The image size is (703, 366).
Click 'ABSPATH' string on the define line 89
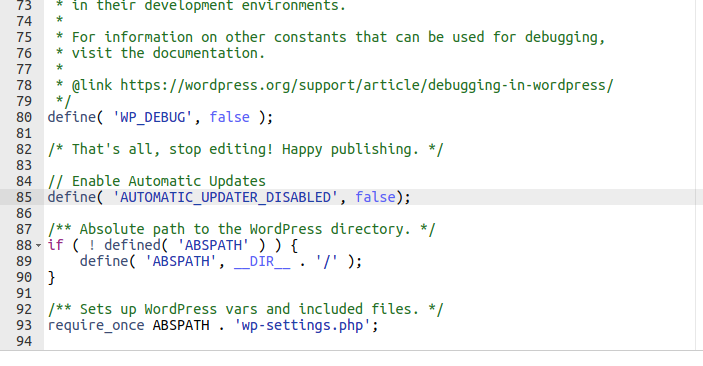tap(181, 261)
